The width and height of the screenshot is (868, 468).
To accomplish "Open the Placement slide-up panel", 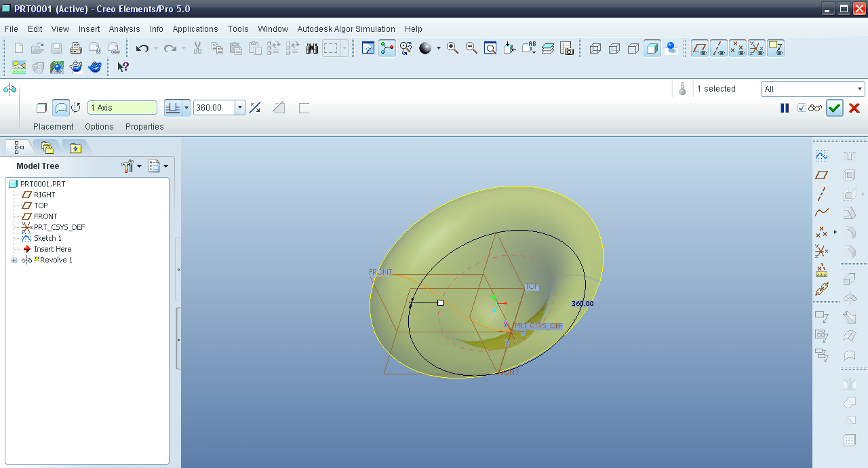I will [54, 127].
